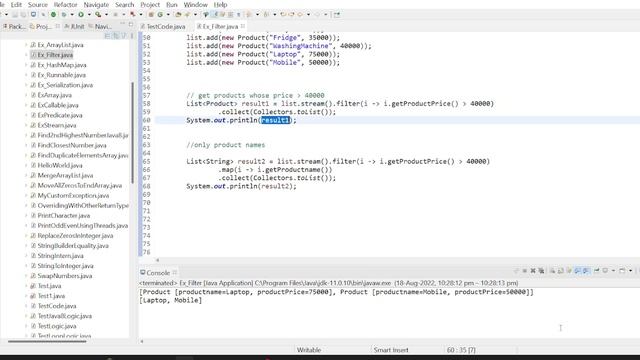
Task: Switch to TestCode.java editor tab
Action: pyautogui.click(x=163, y=27)
